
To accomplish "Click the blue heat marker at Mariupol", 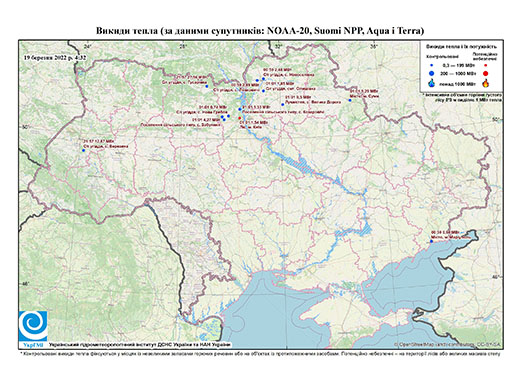I will tap(432, 241).
